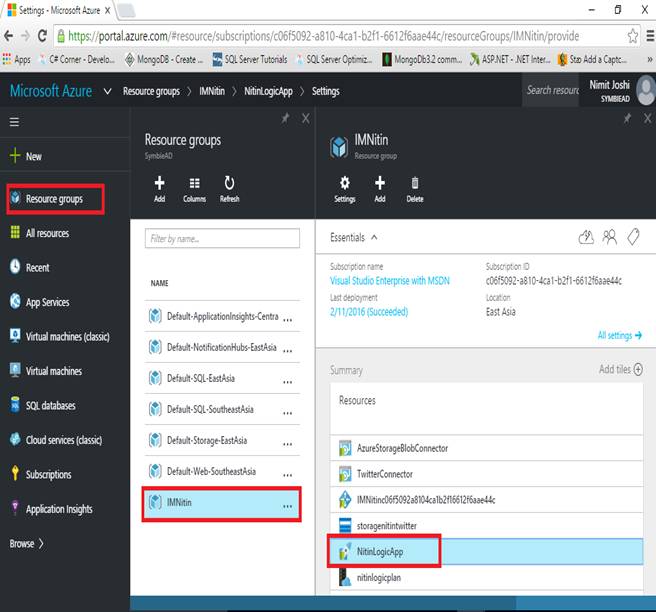Select Application Insights bulb icon

click(x=15, y=507)
